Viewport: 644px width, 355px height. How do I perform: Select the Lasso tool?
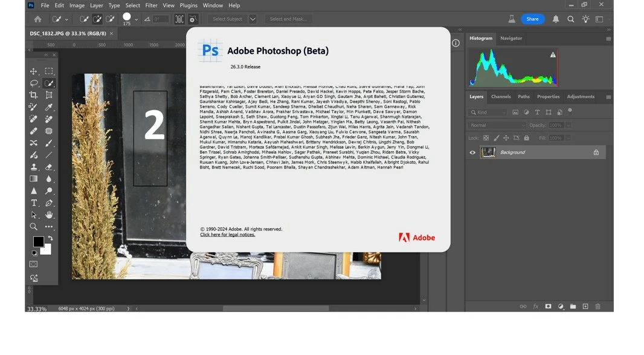coord(34,83)
